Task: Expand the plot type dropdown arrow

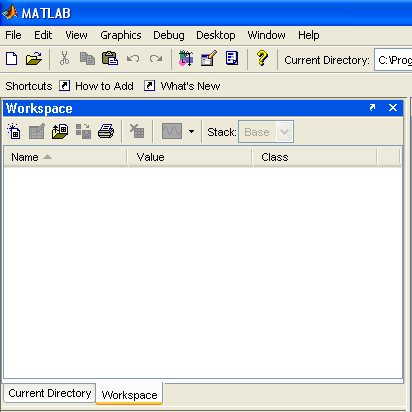Action: (x=191, y=131)
